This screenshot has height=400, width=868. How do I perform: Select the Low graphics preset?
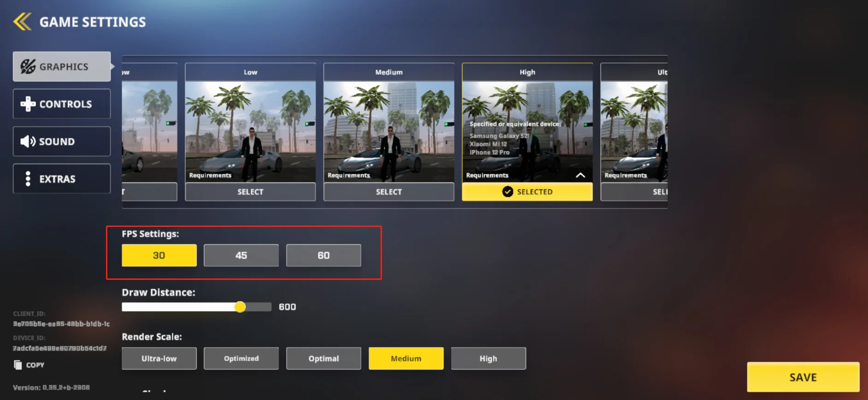(x=251, y=192)
